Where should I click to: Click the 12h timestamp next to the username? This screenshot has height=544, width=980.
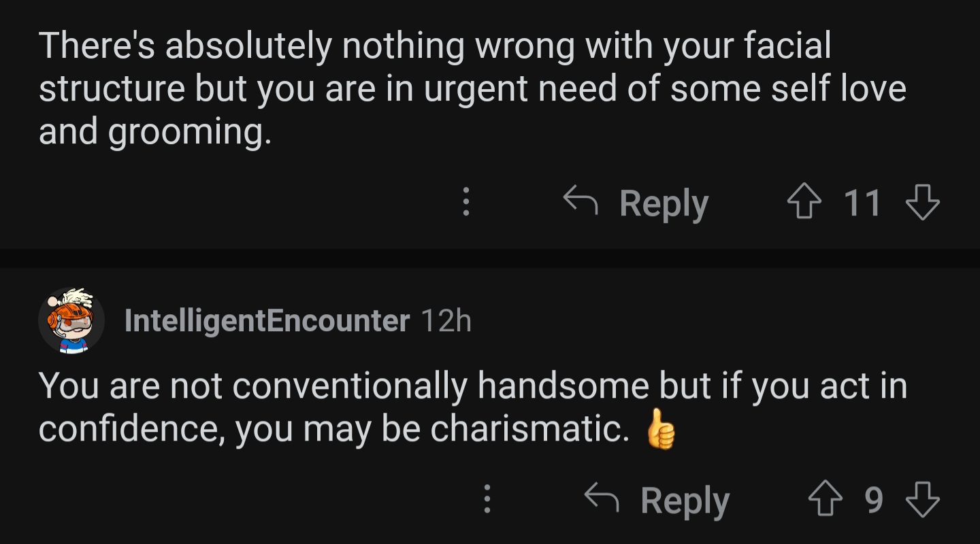[446, 320]
